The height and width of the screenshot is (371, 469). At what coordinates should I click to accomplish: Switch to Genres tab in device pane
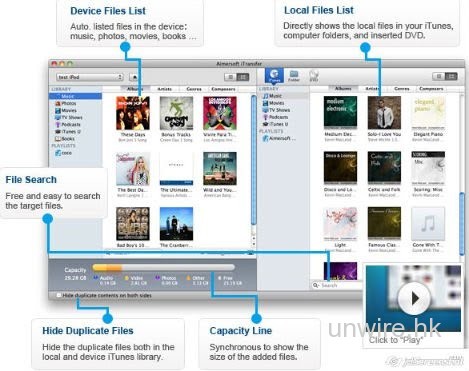(x=194, y=89)
